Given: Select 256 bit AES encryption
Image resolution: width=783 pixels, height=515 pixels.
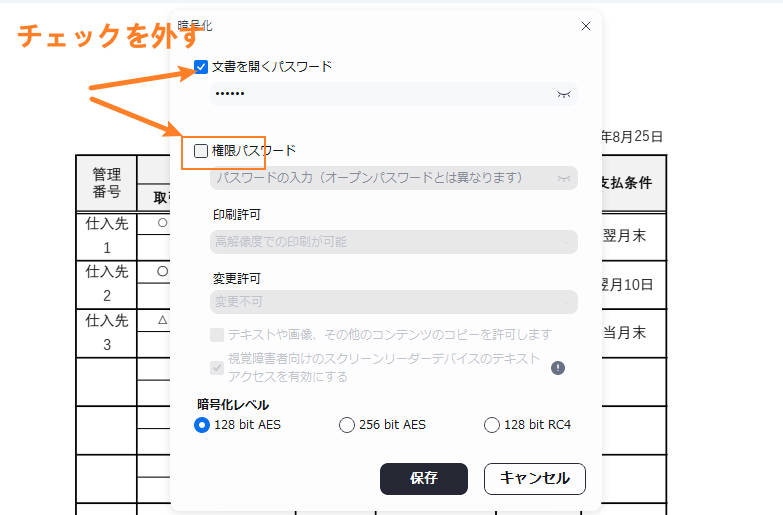Looking at the screenshot, I should pyautogui.click(x=347, y=425).
